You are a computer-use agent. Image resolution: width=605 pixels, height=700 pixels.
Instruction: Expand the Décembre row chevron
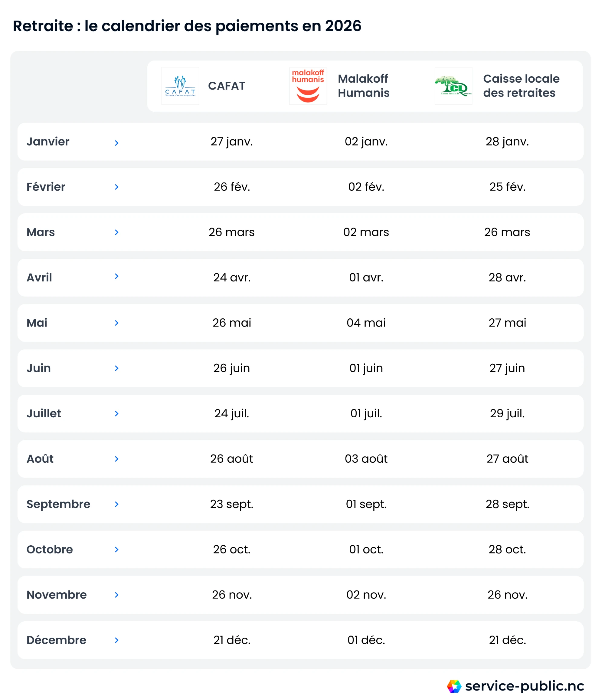click(x=116, y=640)
